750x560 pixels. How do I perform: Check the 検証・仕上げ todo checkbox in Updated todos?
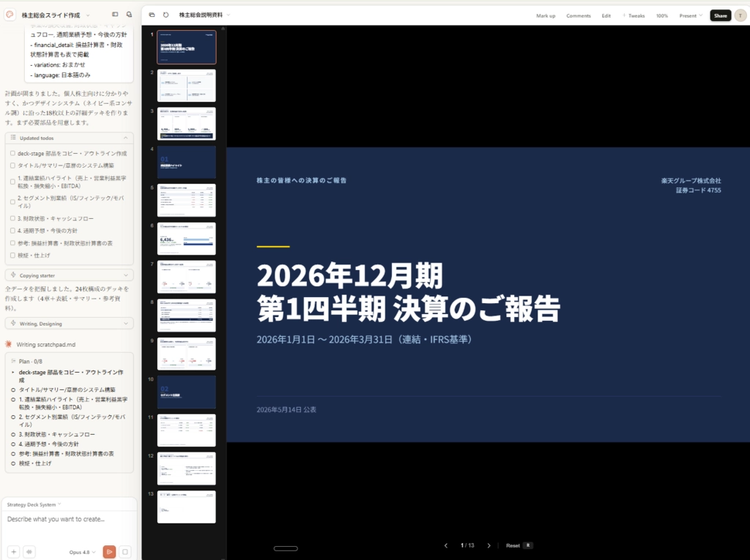click(x=13, y=255)
